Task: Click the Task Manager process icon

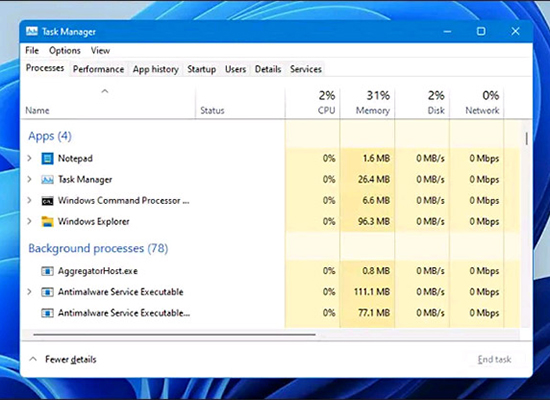Action: (x=47, y=180)
